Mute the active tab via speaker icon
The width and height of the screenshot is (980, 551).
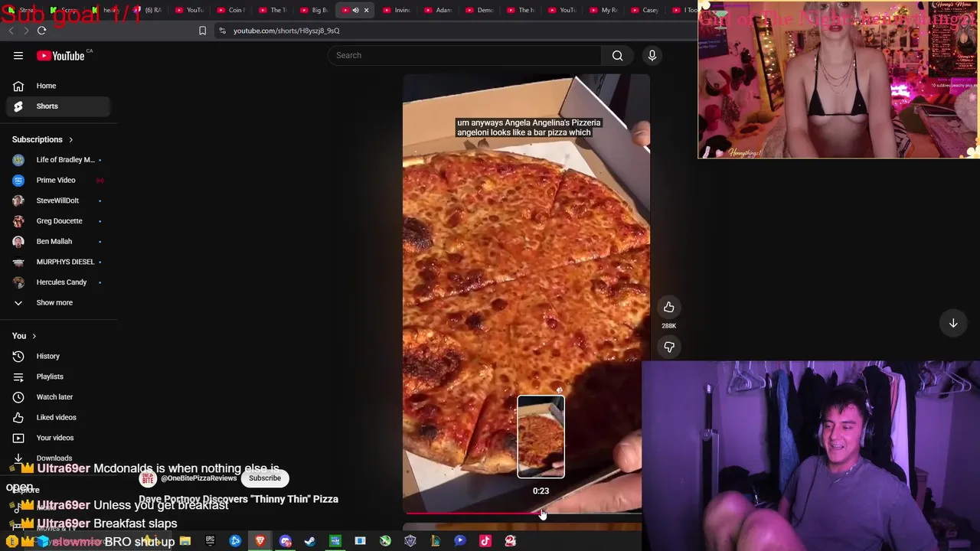pyautogui.click(x=355, y=10)
